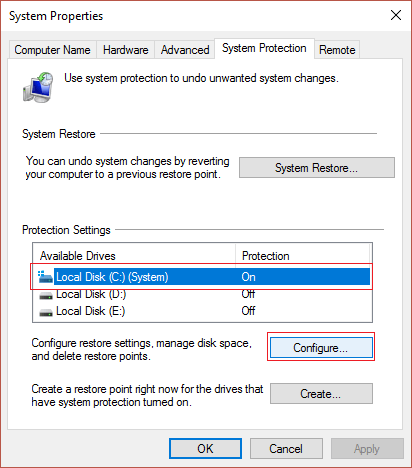Select the System Protection tab
The width and height of the screenshot is (412, 468).
(264, 48)
